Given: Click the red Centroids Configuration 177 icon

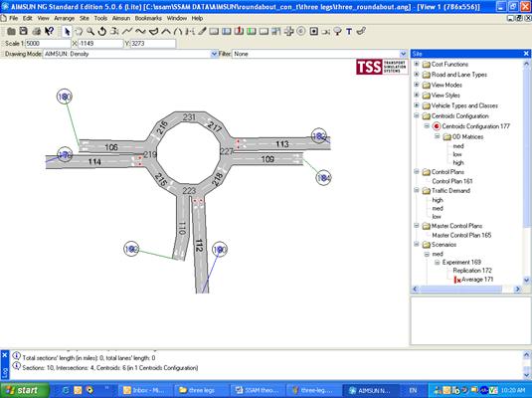Looking at the screenshot, I should [437, 126].
